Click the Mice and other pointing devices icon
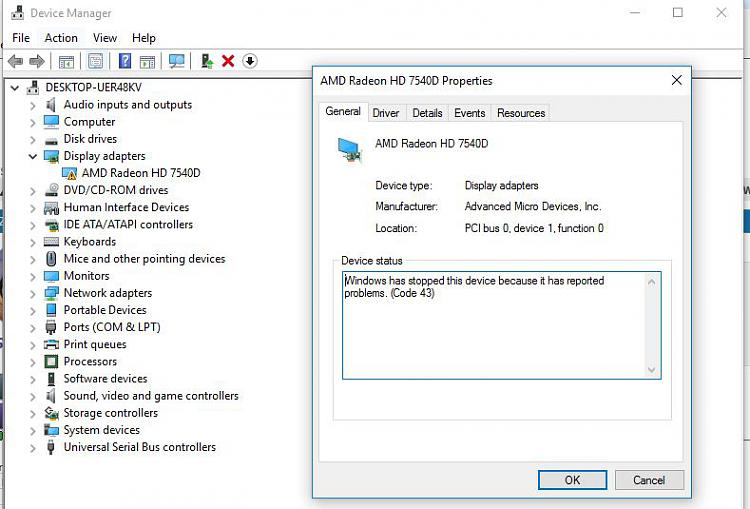This screenshot has height=509, width=750. pyautogui.click(x=51, y=259)
